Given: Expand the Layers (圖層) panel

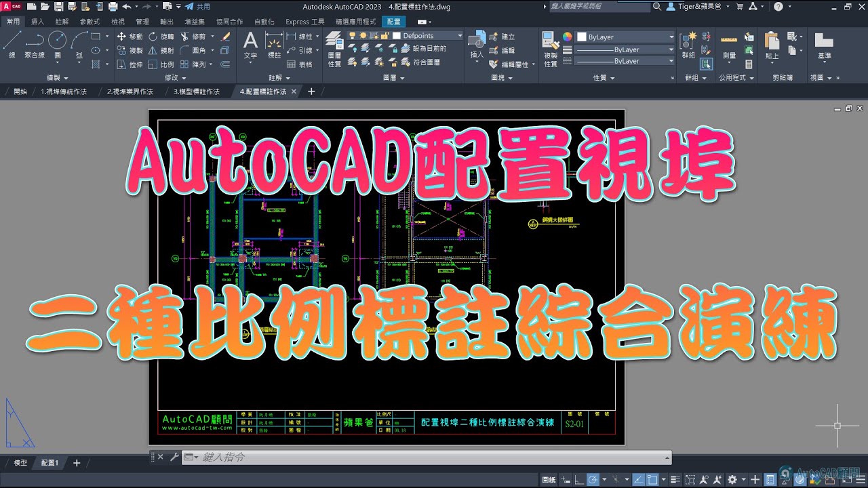Looking at the screenshot, I should [x=393, y=78].
